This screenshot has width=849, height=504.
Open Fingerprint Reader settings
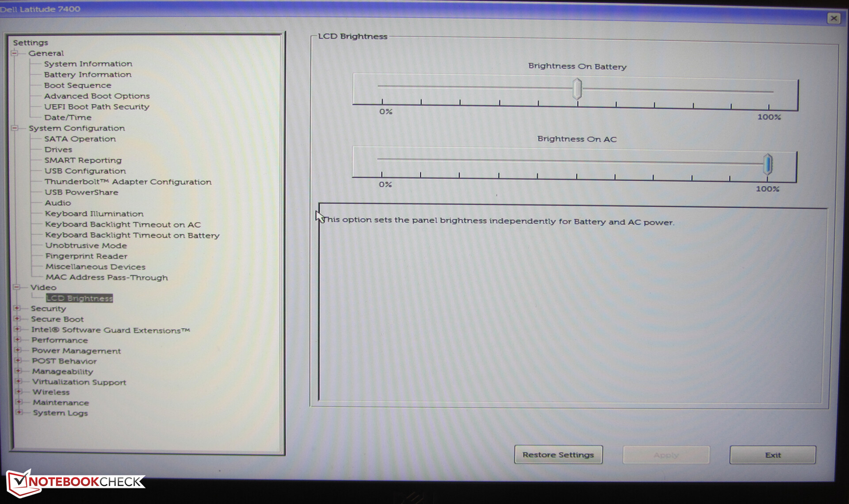click(x=86, y=256)
